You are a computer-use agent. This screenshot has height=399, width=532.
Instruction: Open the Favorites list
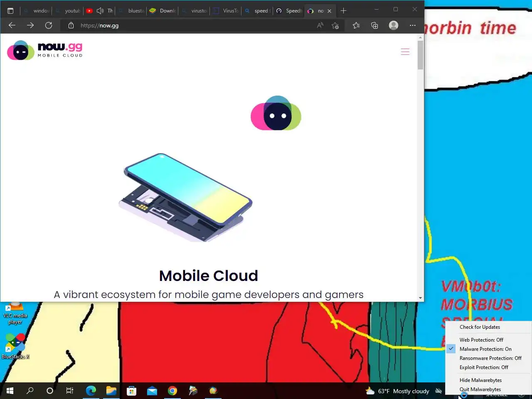click(x=356, y=25)
